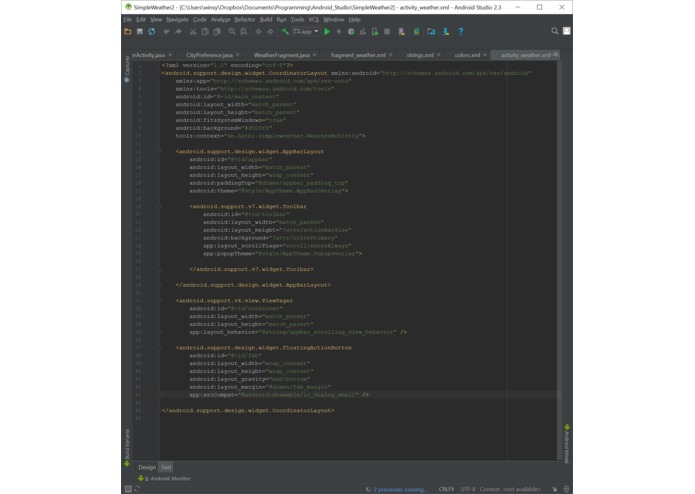Click the Synchronize toolbar icon
The image size is (695, 494).
[x=152, y=31]
